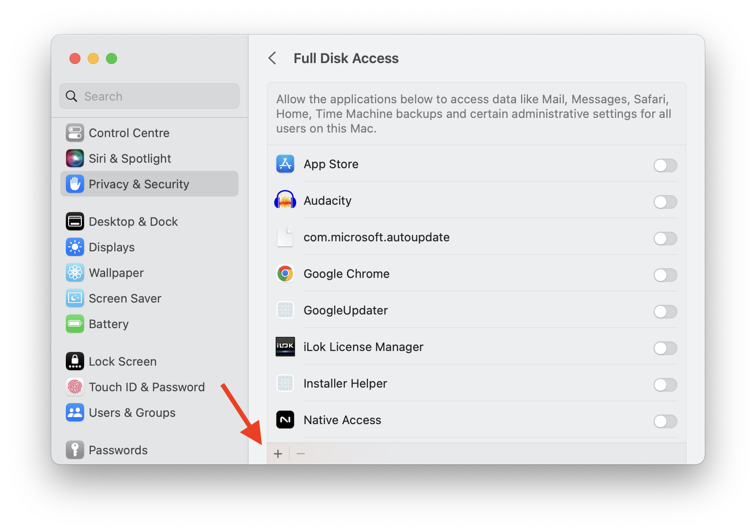
Task: Select Control Centre in sidebar
Action: coord(129,133)
